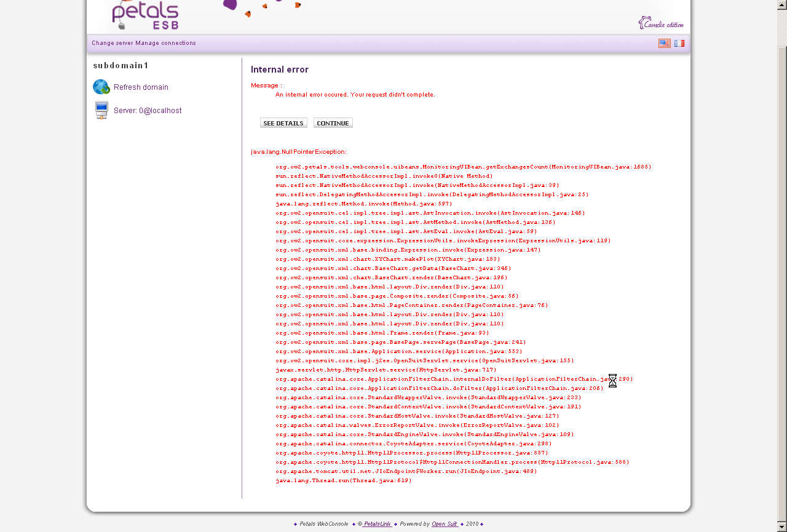This screenshot has height=532, width=787.
Task: Open the Server: 0@localhost link
Action: [x=148, y=111]
